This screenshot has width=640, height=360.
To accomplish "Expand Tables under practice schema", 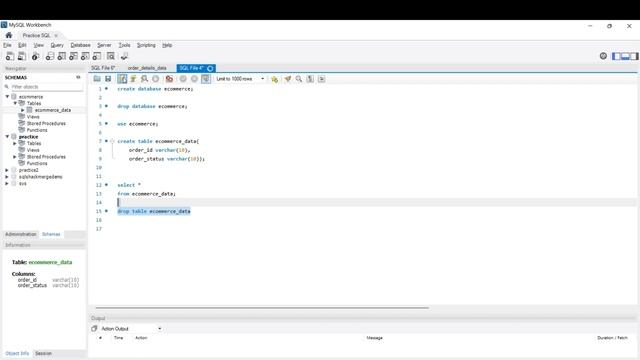I will 15,143.
